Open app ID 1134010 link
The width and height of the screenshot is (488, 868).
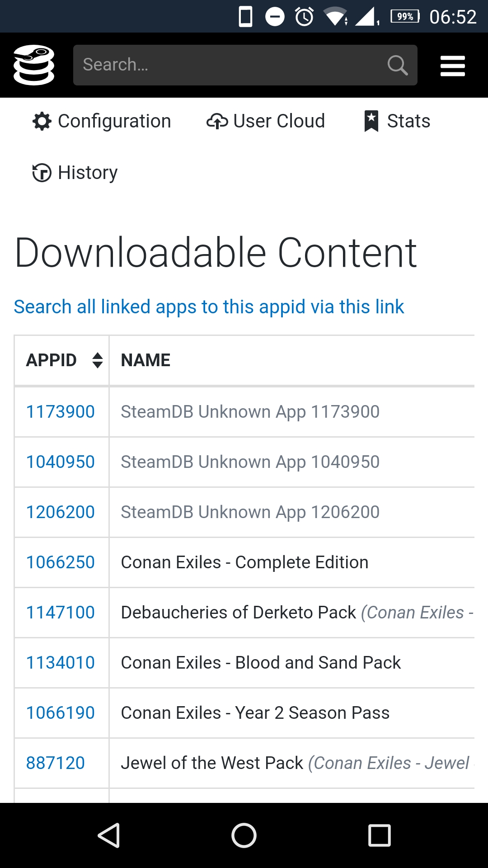click(x=61, y=663)
